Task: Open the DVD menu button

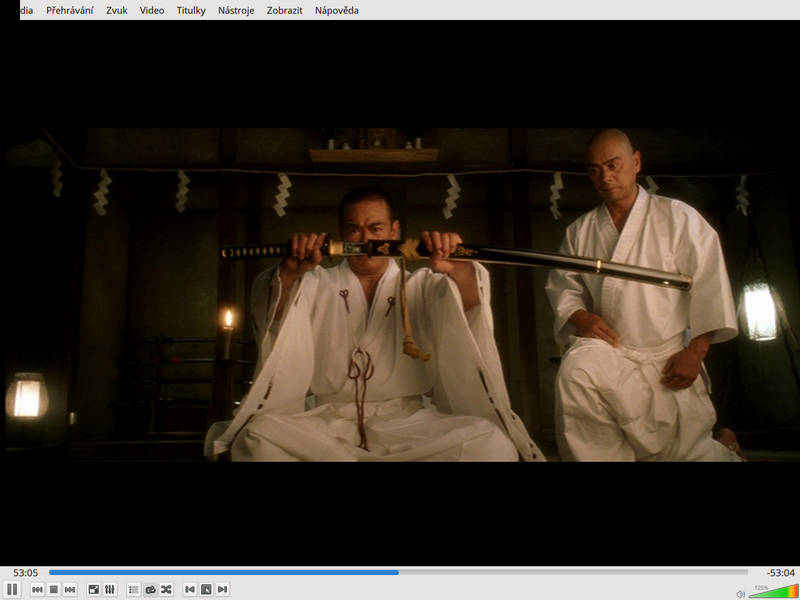Action: pos(206,590)
